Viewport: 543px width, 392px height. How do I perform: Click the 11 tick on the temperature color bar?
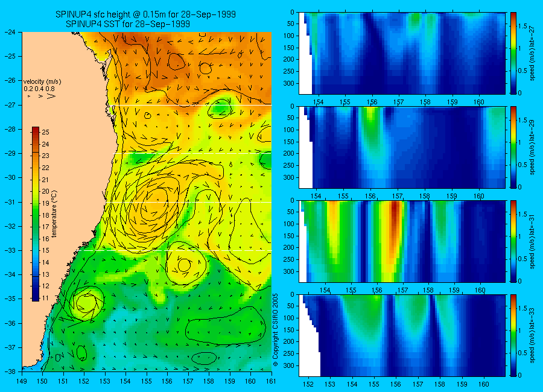[45, 298]
